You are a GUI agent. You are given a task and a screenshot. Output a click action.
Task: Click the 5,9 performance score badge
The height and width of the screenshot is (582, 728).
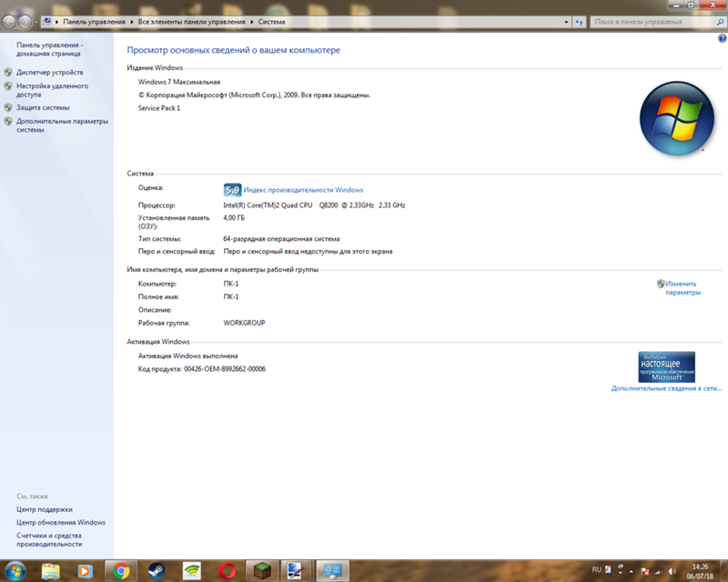[x=232, y=190]
